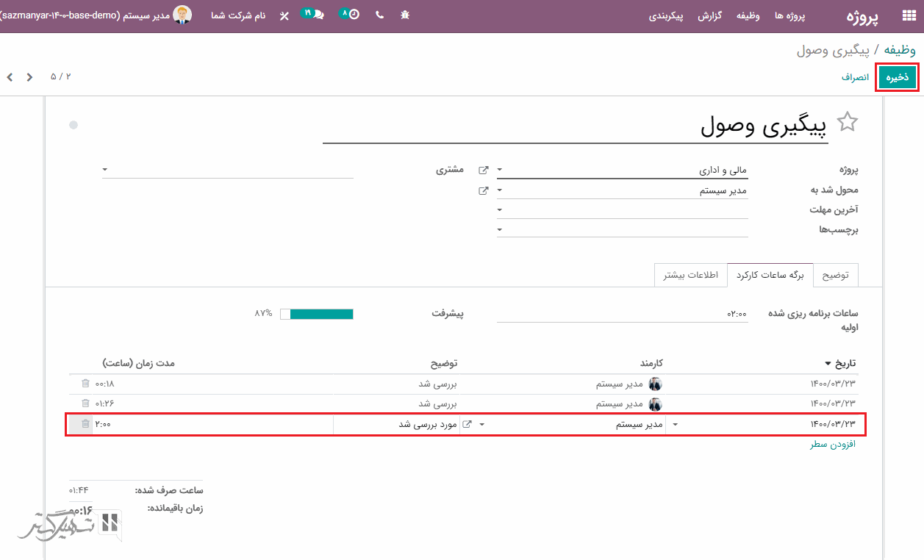Click the phone icon in top bar

379,15
